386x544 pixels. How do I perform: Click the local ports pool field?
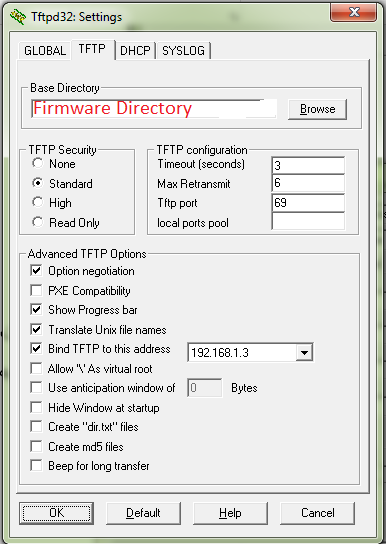[x=308, y=222]
